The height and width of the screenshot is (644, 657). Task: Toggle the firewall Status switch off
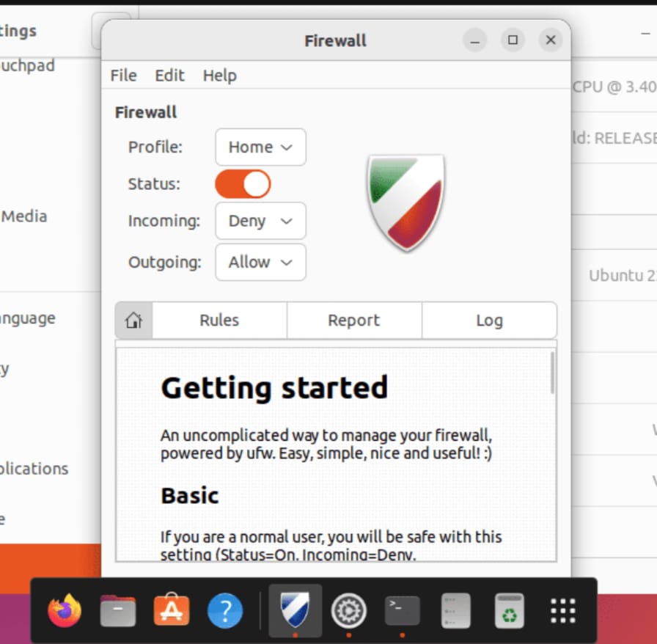point(243,184)
